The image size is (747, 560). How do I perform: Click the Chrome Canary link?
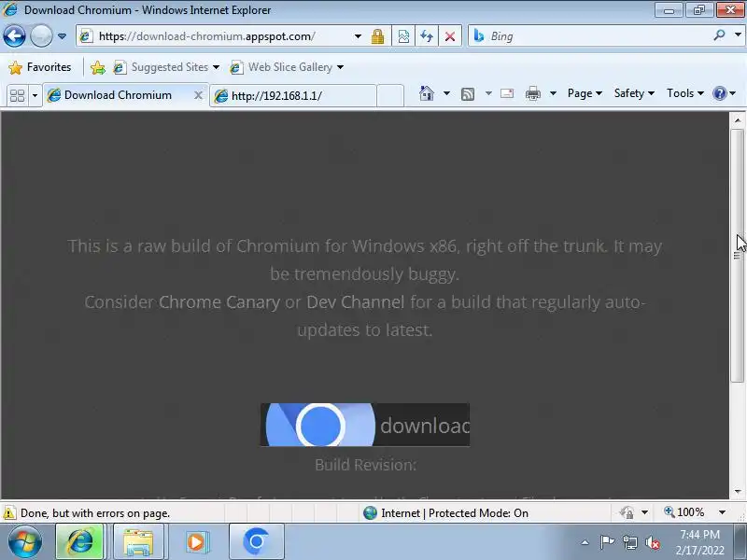pyautogui.click(x=219, y=301)
